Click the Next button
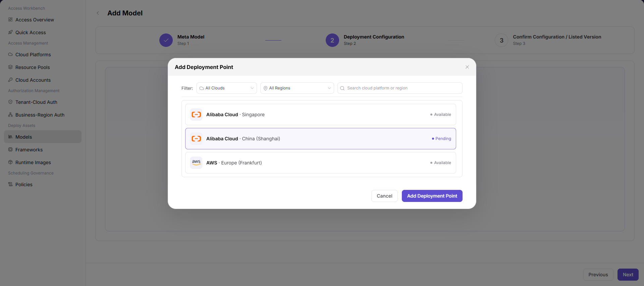The width and height of the screenshot is (644, 286). click(x=628, y=275)
